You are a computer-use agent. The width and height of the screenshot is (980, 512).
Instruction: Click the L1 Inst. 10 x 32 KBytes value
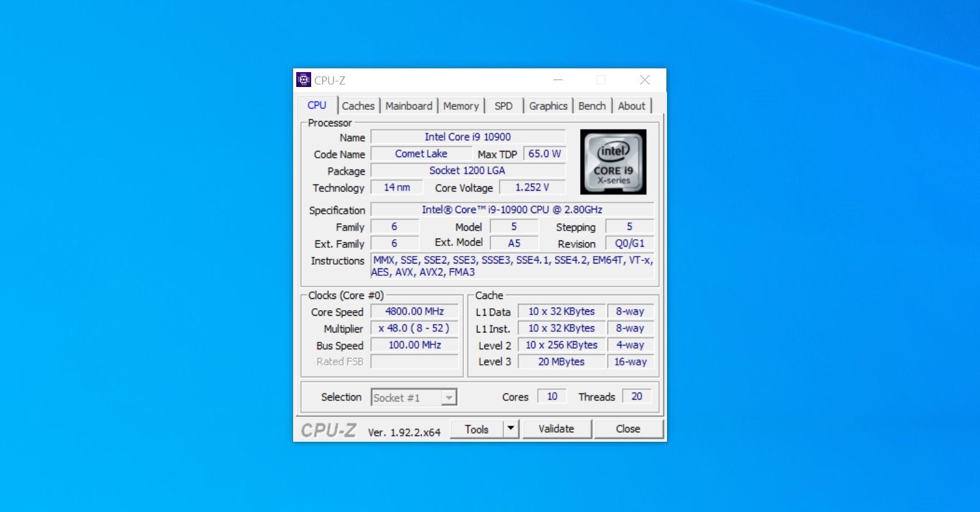(561, 328)
